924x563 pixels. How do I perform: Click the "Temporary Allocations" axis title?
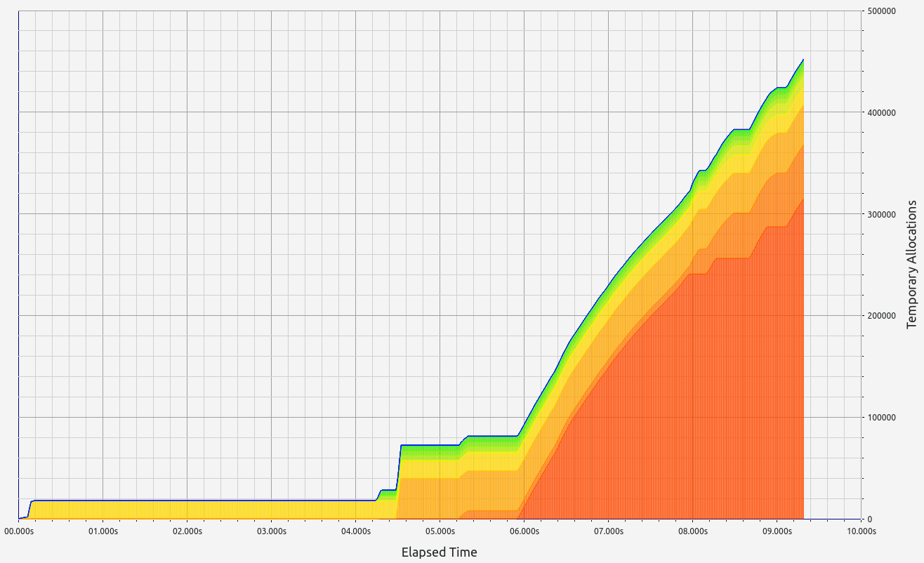pyautogui.click(x=912, y=265)
